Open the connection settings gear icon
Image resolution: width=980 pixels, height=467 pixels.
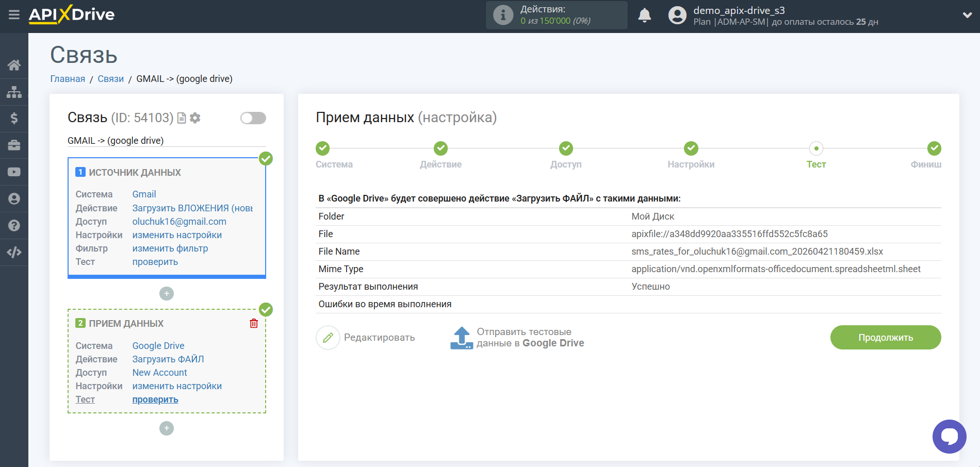coord(195,118)
